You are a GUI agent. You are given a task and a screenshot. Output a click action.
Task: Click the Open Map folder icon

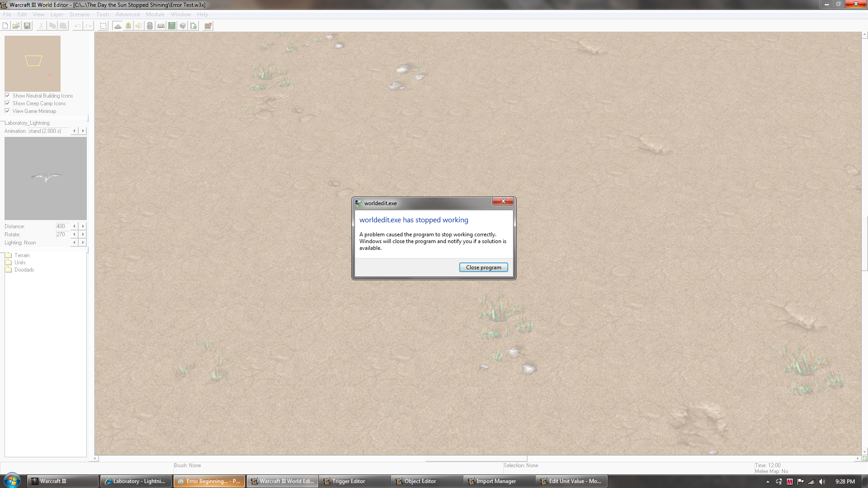[16, 26]
